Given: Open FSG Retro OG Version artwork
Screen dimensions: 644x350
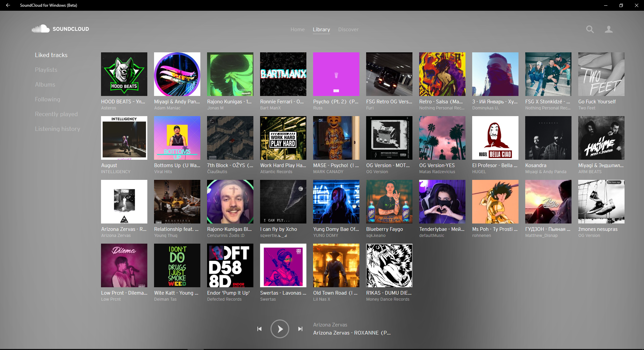Looking at the screenshot, I should pos(389,74).
